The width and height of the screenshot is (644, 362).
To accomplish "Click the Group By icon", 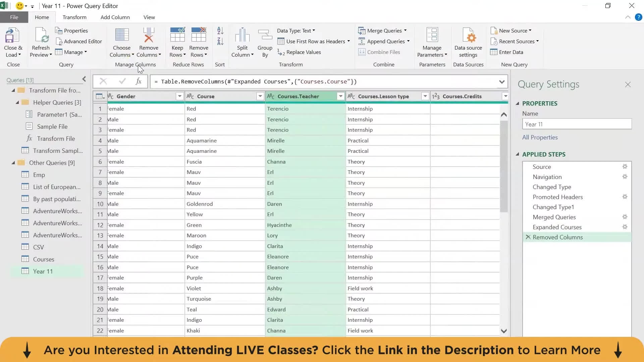I will pyautogui.click(x=265, y=35).
